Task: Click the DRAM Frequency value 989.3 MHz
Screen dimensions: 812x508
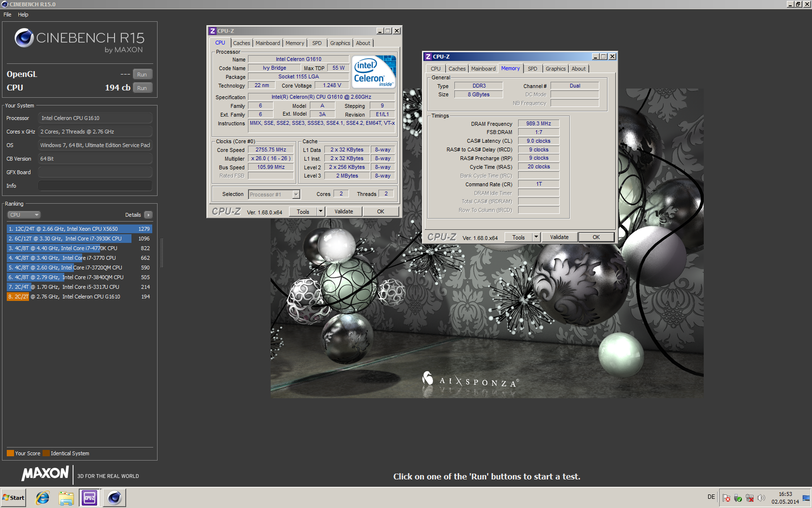Action: (538, 124)
